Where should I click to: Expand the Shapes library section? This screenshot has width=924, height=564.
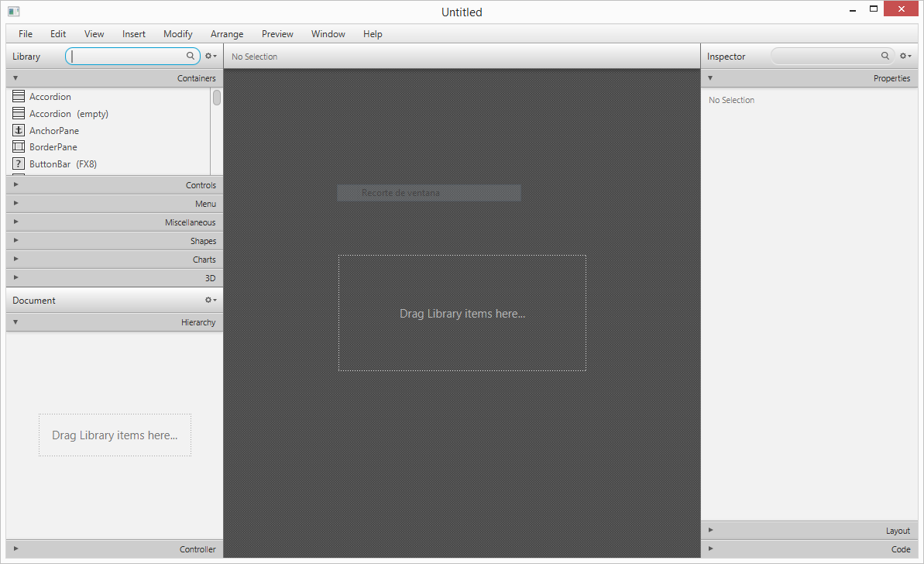[115, 241]
